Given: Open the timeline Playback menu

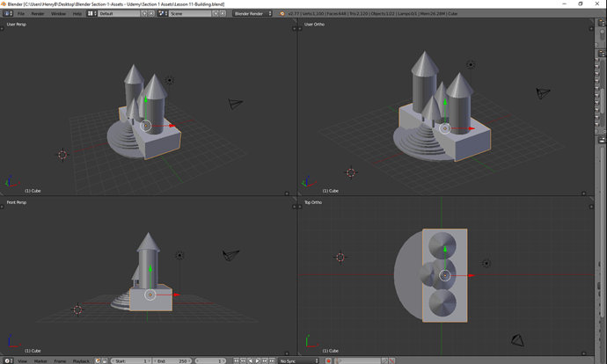Looking at the screenshot, I should [x=80, y=360].
